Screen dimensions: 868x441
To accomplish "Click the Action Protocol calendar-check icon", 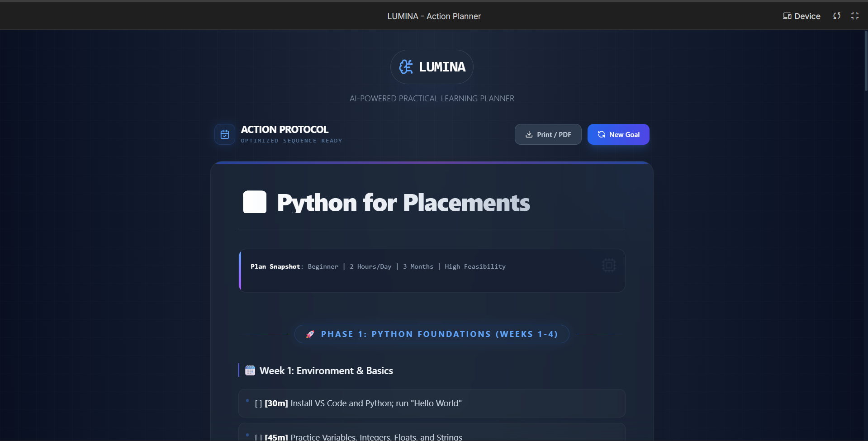I will (225, 134).
